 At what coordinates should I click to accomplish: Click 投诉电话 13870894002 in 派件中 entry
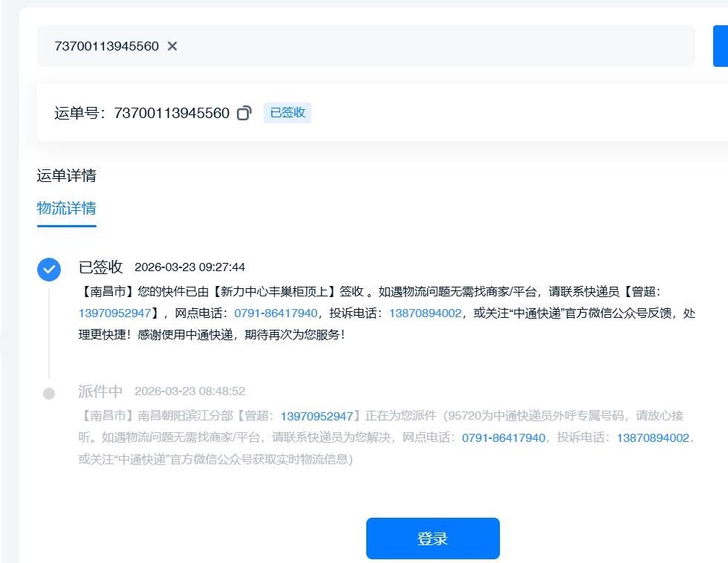pos(653,438)
